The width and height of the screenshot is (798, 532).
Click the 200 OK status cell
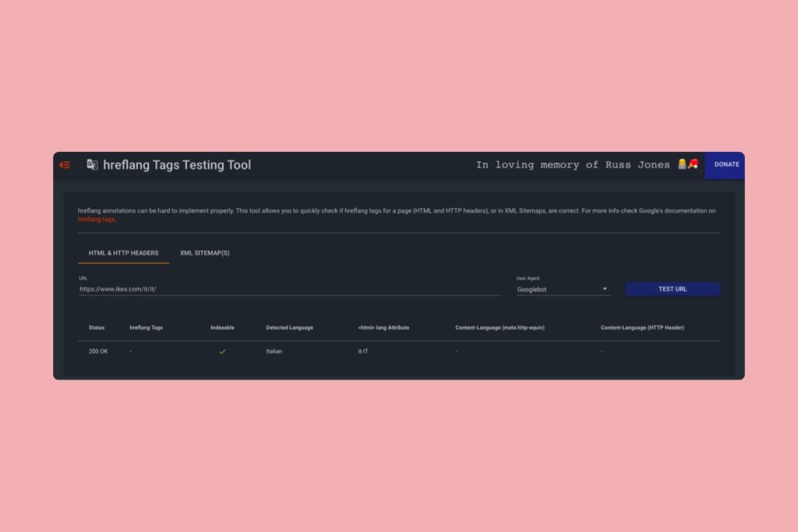point(98,351)
